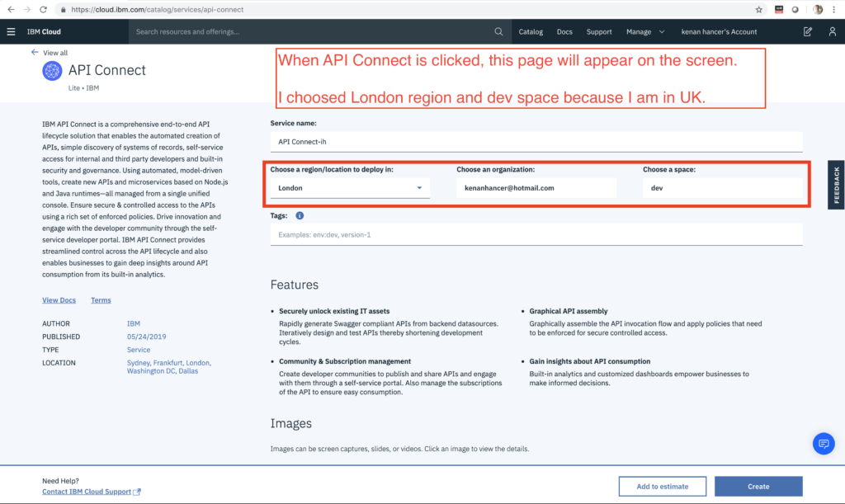The image size is (845, 504).
Task: Open the Terms link
Action: [x=101, y=300]
